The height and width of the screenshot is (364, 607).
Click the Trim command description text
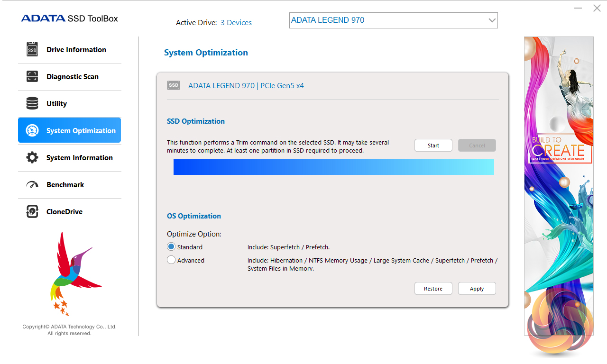278,146
